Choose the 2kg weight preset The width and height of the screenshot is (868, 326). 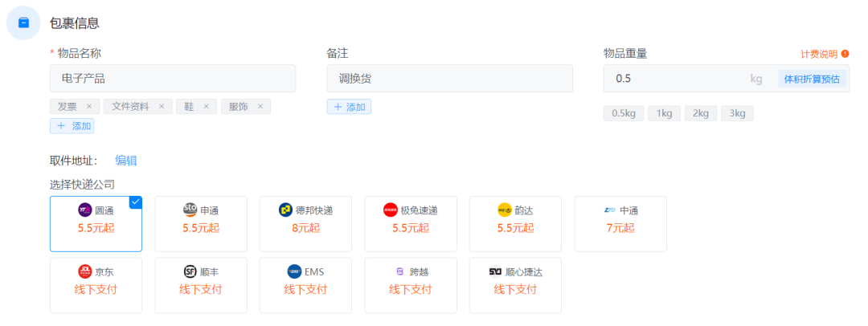tap(701, 113)
